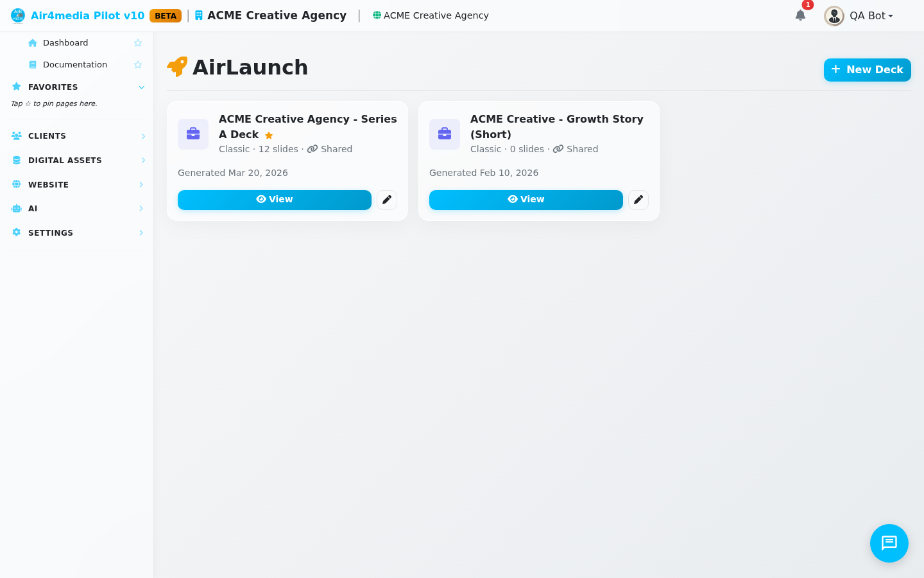The height and width of the screenshot is (578, 924).
Task: Expand the AI section chevron
Action: coord(141,209)
